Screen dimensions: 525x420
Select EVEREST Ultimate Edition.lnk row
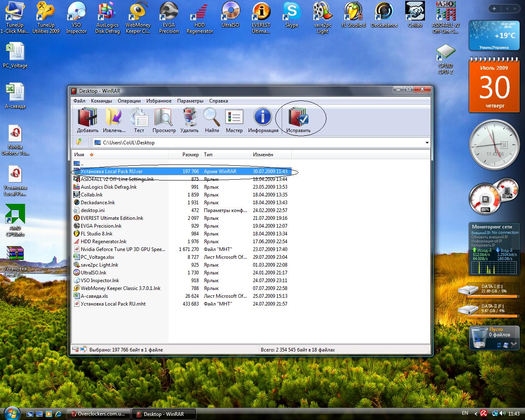point(182,218)
